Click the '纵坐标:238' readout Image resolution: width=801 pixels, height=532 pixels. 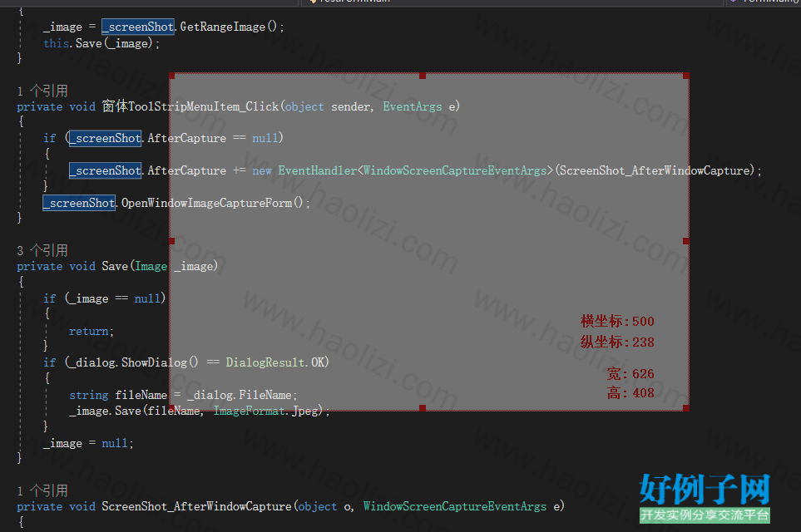tap(617, 342)
